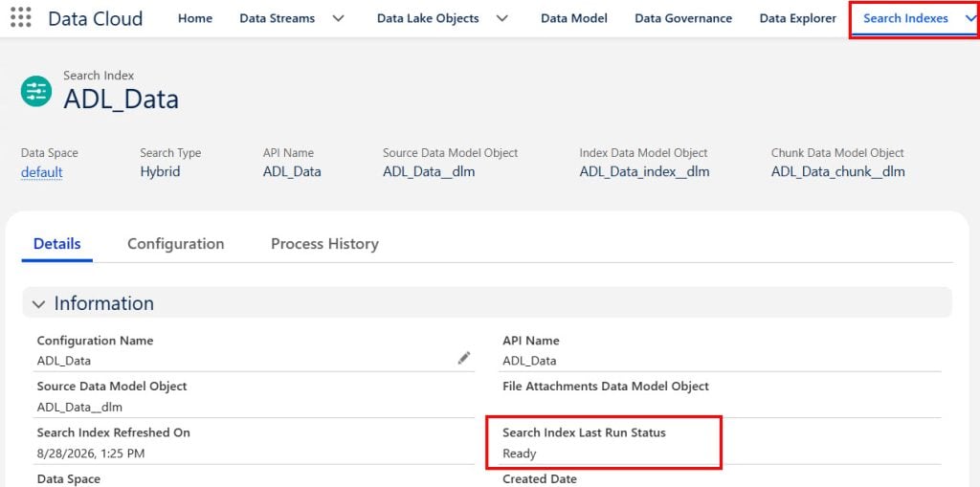Go to the Home nav item
The height and width of the screenshot is (487, 980).
pyautogui.click(x=195, y=19)
